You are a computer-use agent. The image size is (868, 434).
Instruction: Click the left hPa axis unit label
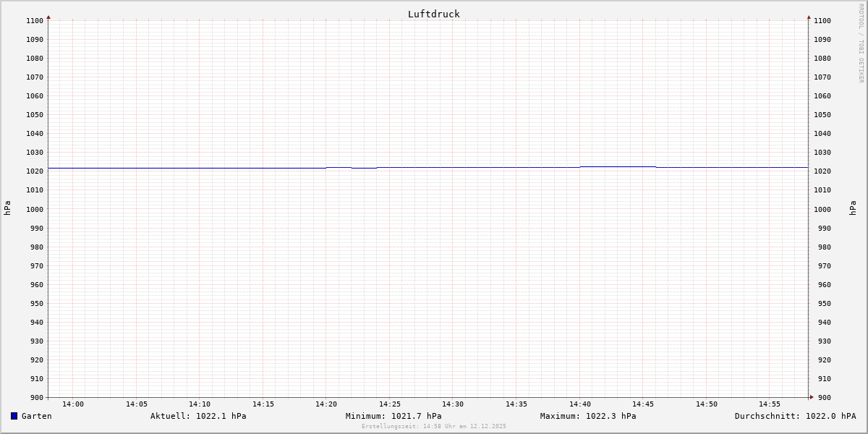click(x=7, y=208)
